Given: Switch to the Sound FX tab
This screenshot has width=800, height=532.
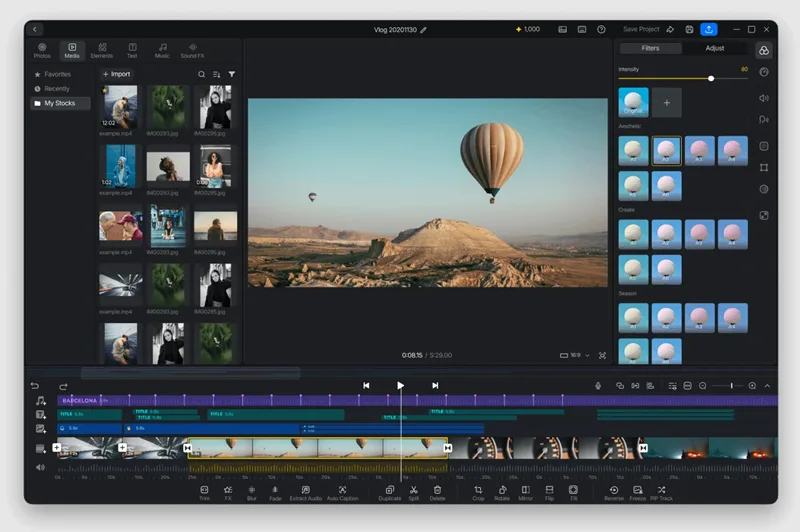Looking at the screenshot, I should click(192, 50).
